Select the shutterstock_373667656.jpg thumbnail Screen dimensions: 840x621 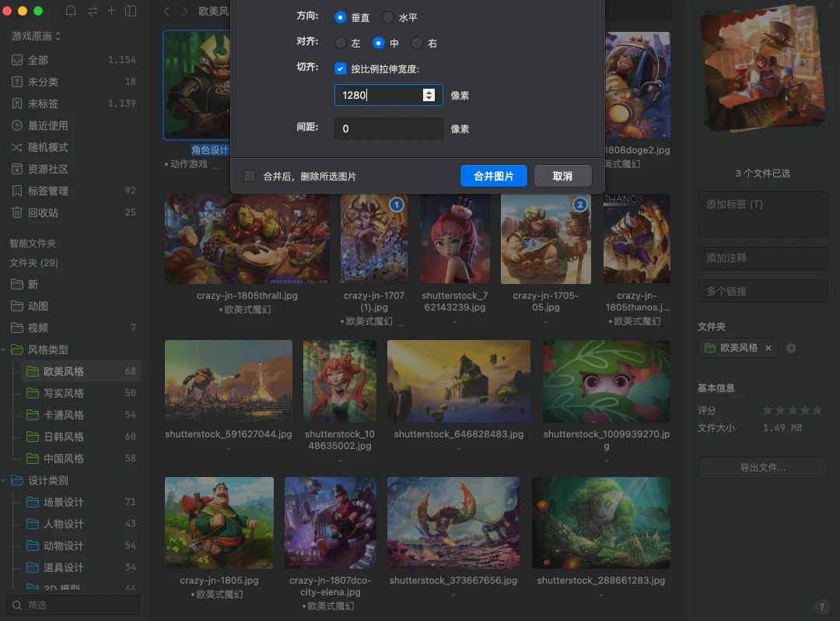pos(453,523)
